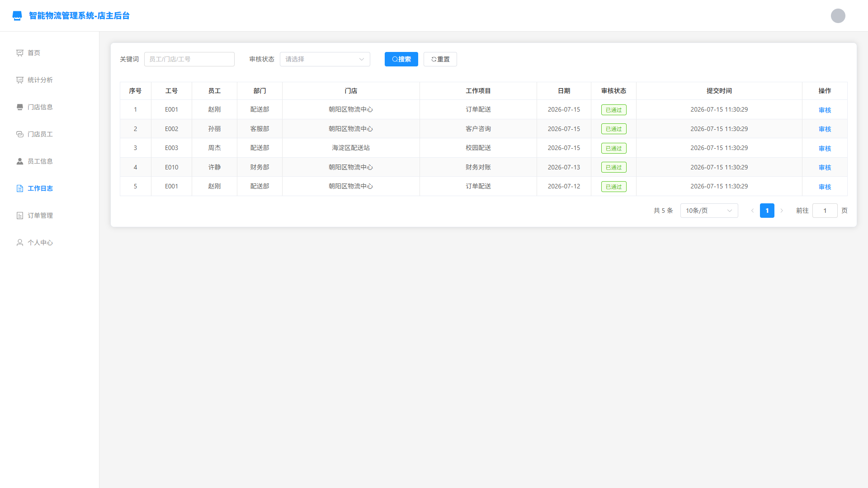Focus the 前往 page number input

point(825,211)
